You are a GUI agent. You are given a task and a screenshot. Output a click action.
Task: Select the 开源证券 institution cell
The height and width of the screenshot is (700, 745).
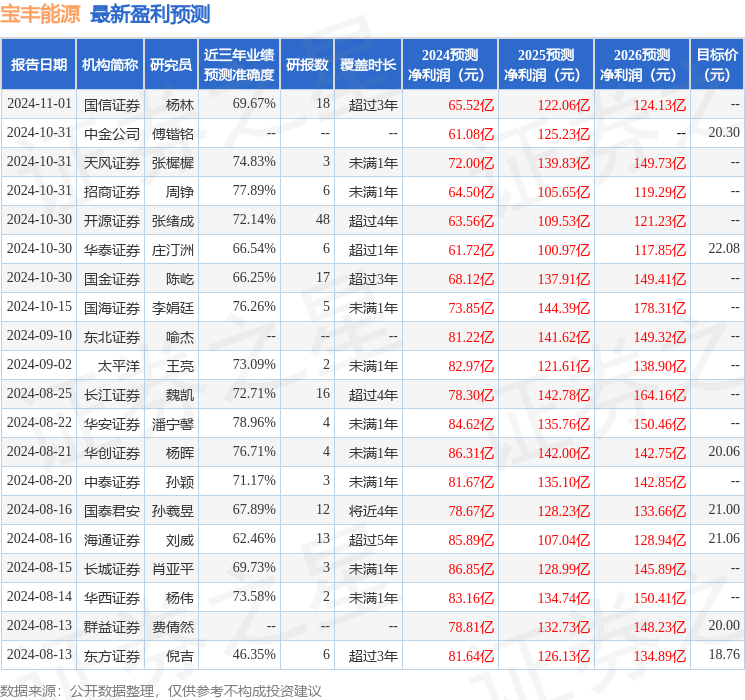point(112,221)
